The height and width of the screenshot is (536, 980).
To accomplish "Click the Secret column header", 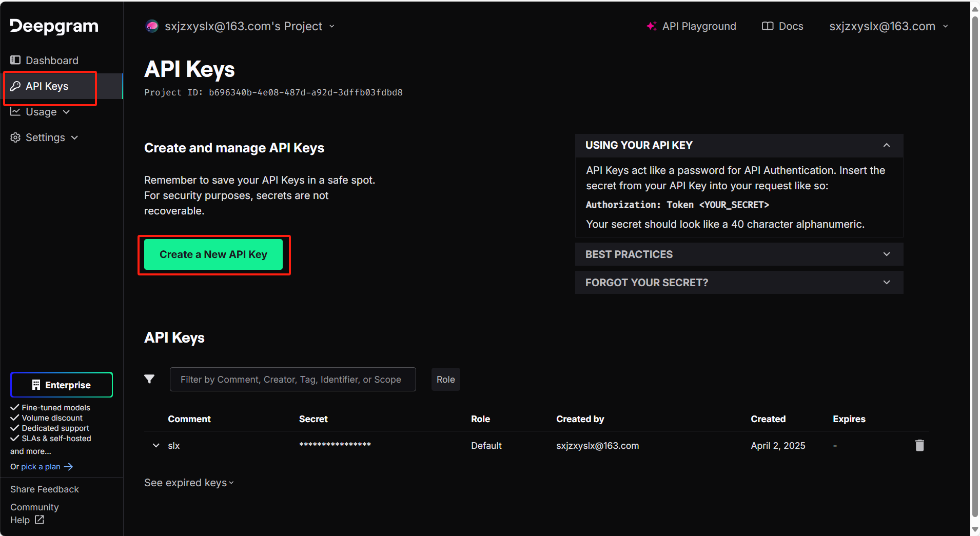I will [313, 419].
